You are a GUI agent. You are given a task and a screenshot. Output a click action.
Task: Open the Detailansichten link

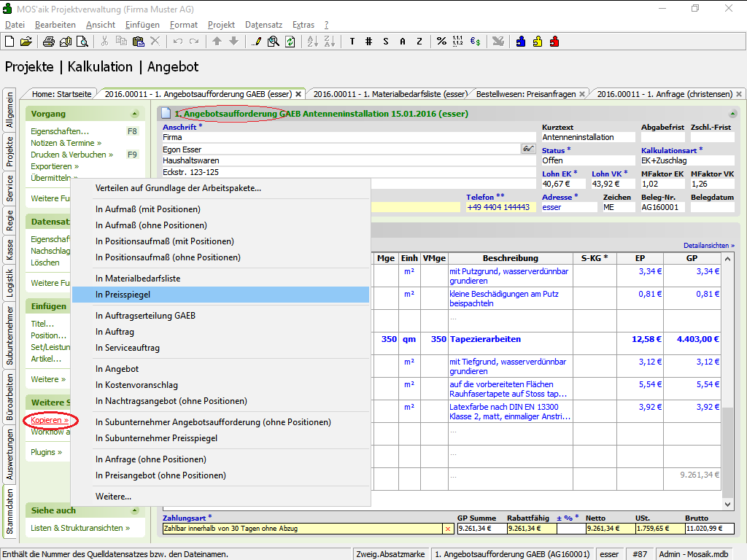[708, 246]
